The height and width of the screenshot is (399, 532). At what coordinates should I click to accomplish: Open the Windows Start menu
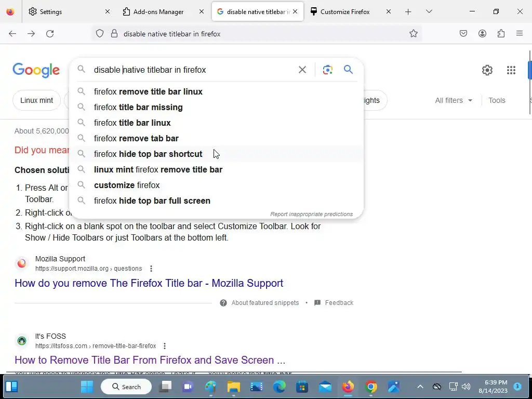(x=87, y=387)
